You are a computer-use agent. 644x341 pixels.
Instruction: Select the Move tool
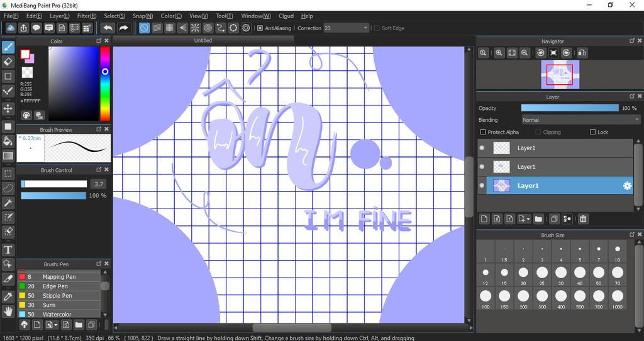8,109
